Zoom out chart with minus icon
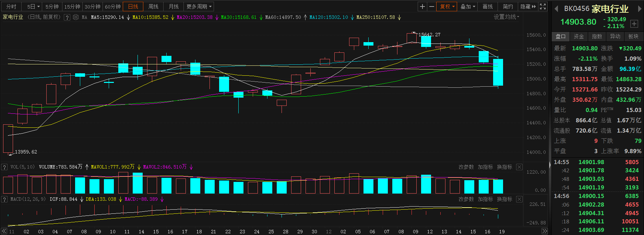This screenshot has width=644, height=235. [432, 7]
